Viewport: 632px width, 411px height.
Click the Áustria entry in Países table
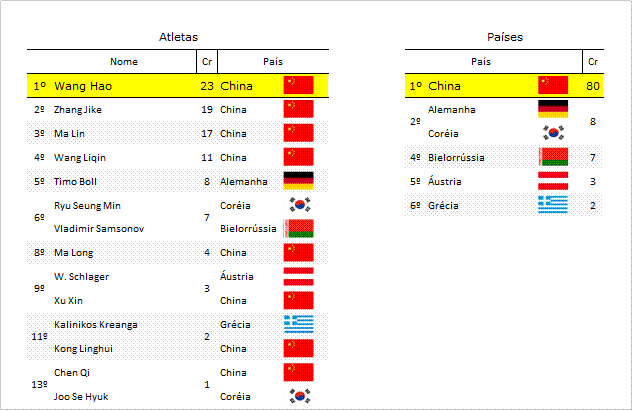444,181
